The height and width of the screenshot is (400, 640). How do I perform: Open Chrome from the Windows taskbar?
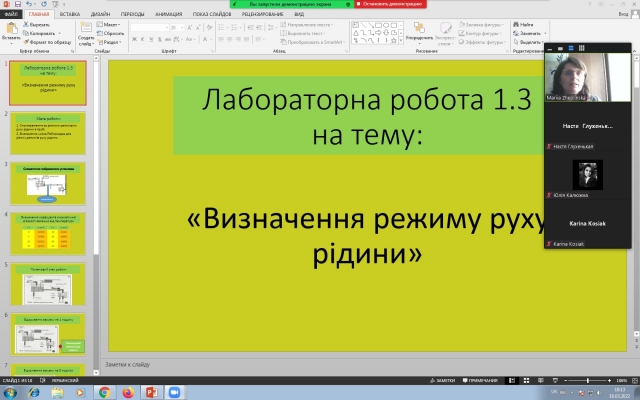click(x=104, y=392)
